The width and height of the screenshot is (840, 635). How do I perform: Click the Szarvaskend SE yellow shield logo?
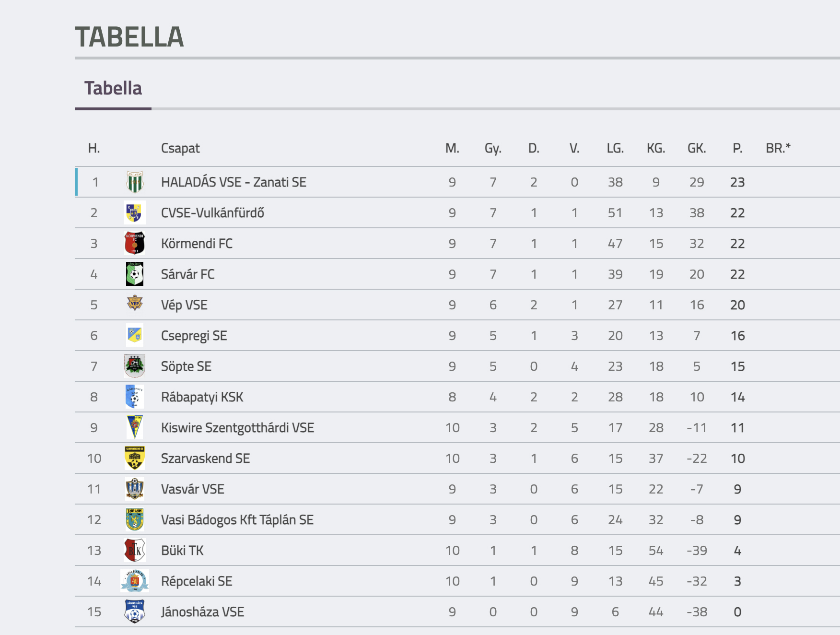click(x=135, y=458)
